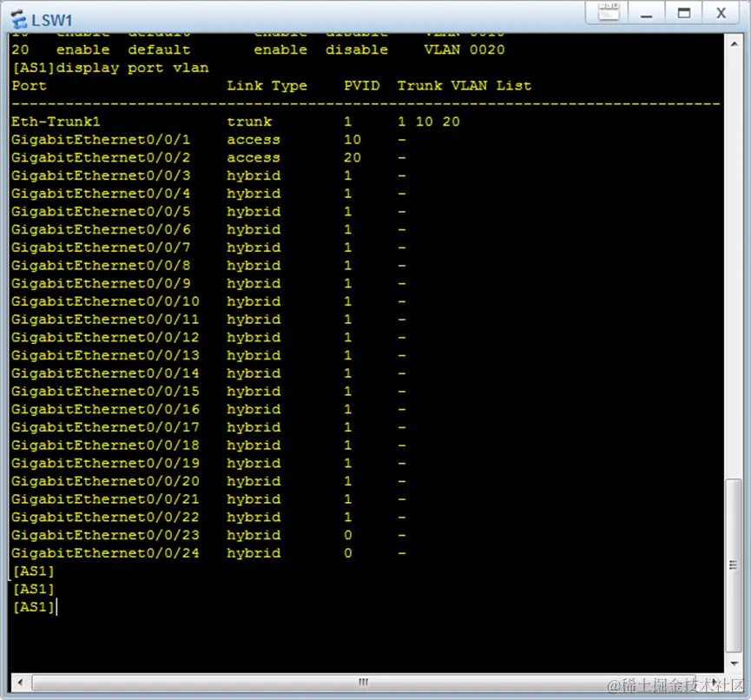Click the 'trunk' link type value

249,122
